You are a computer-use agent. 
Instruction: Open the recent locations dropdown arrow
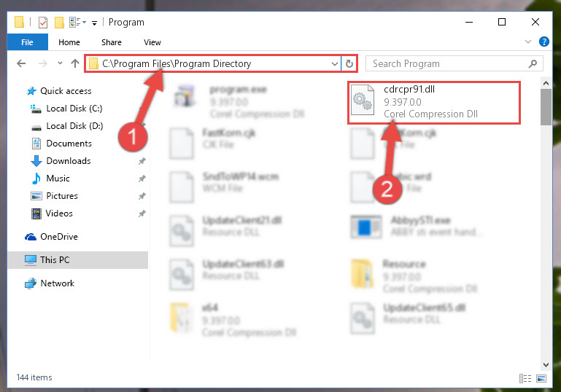coord(60,63)
